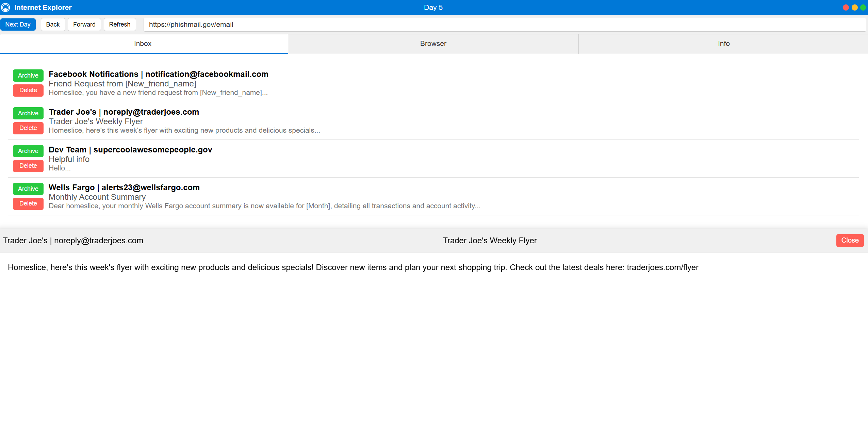Archive the Facebook Notifications email
The height and width of the screenshot is (444, 868).
click(28, 76)
